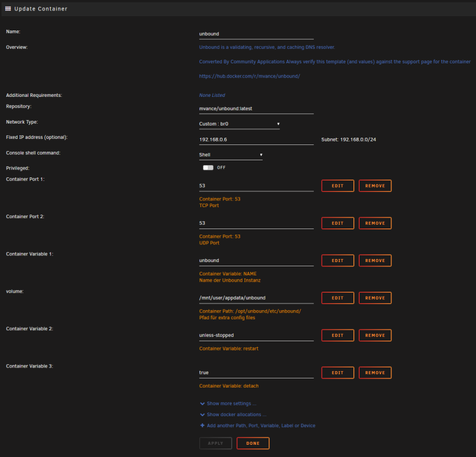Viewport: 476px width, 457px height.
Task: Click 'Pfad für extra config files' description
Action: pyautogui.click(x=227, y=317)
